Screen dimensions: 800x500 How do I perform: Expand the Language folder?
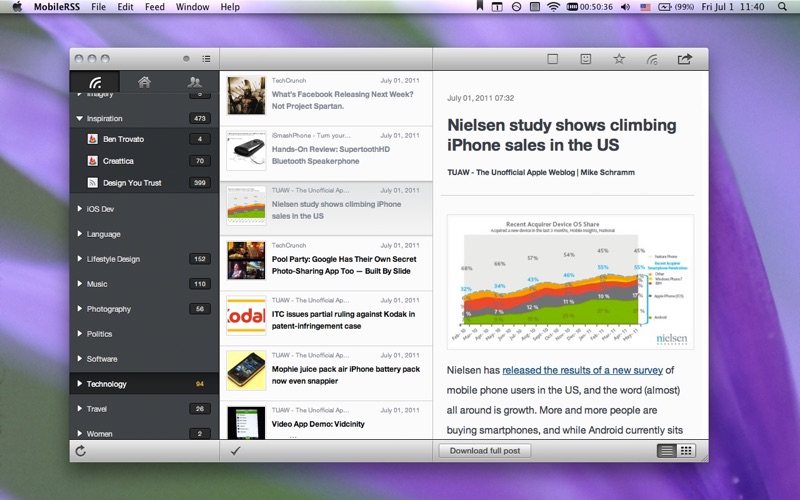coord(80,234)
